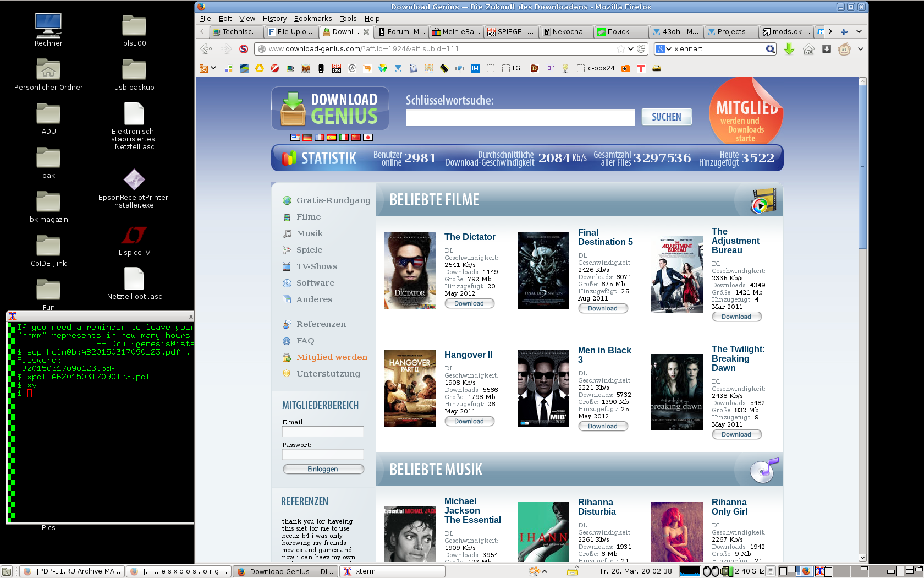Switch site language to the Chinese flag
The width and height of the screenshot is (924, 578).
pos(356,137)
